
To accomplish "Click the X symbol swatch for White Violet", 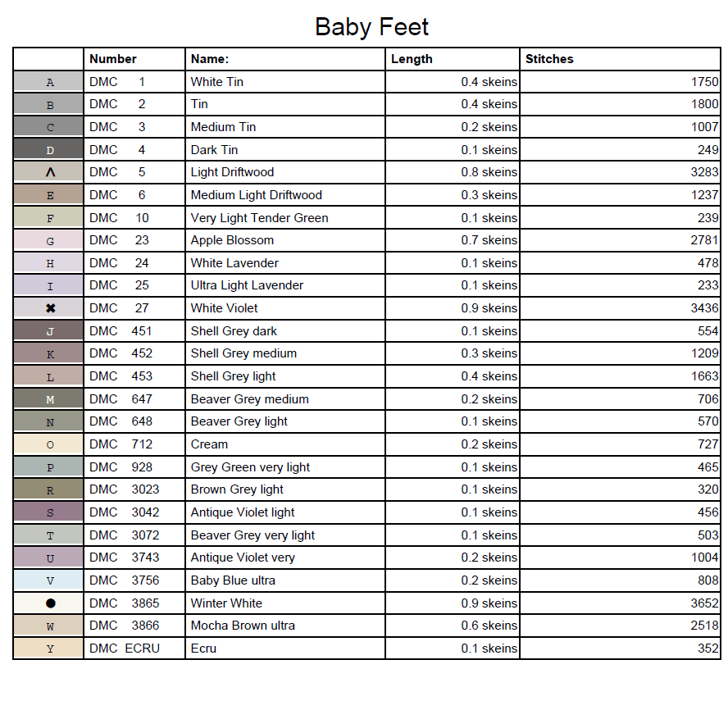I will (x=49, y=308).
